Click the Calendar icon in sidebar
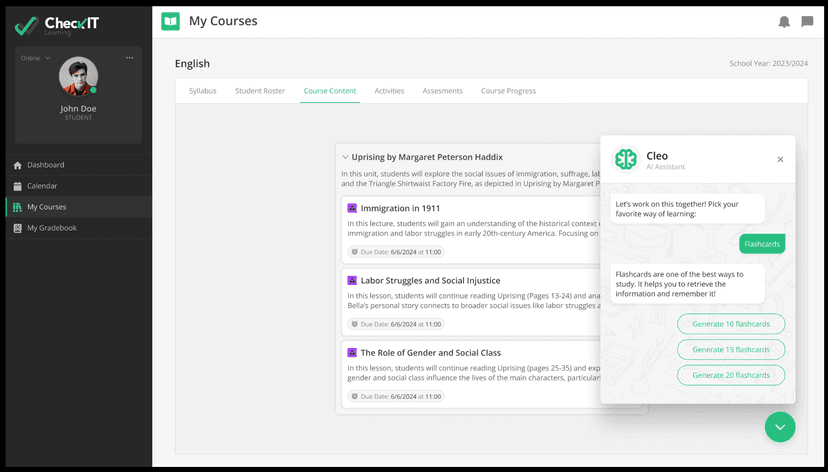 (17, 186)
